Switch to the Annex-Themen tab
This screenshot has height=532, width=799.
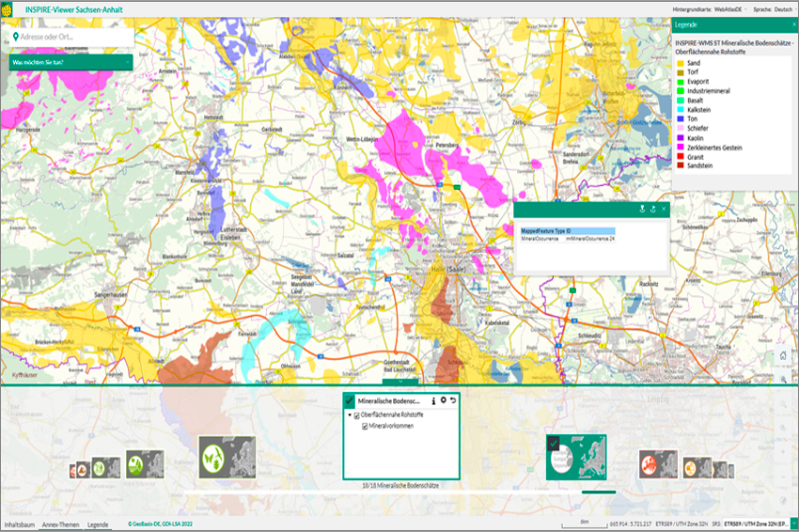pyautogui.click(x=59, y=524)
